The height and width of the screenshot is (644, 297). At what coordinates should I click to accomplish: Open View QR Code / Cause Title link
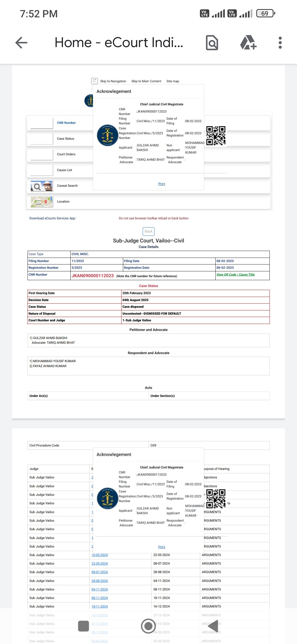click(235, 275)
